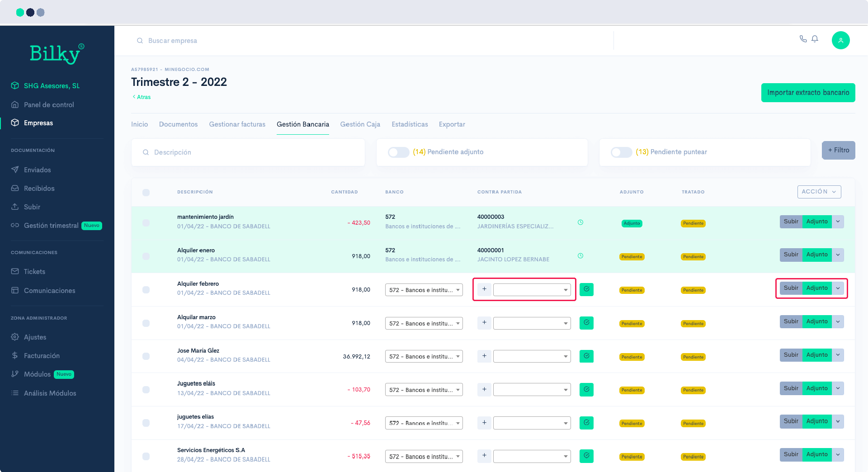
Task: Open Ajustes via the gear icon
Action: click(15, 337)
